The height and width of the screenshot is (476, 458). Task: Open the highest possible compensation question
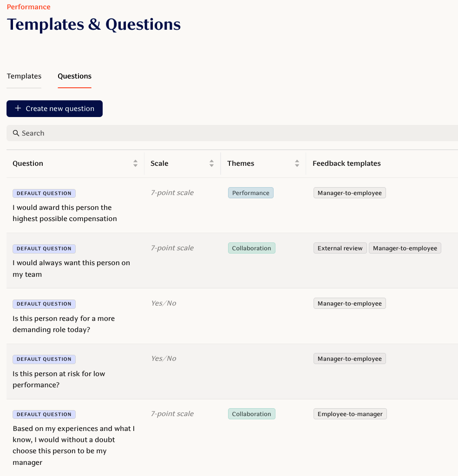(x=65, y=213)
